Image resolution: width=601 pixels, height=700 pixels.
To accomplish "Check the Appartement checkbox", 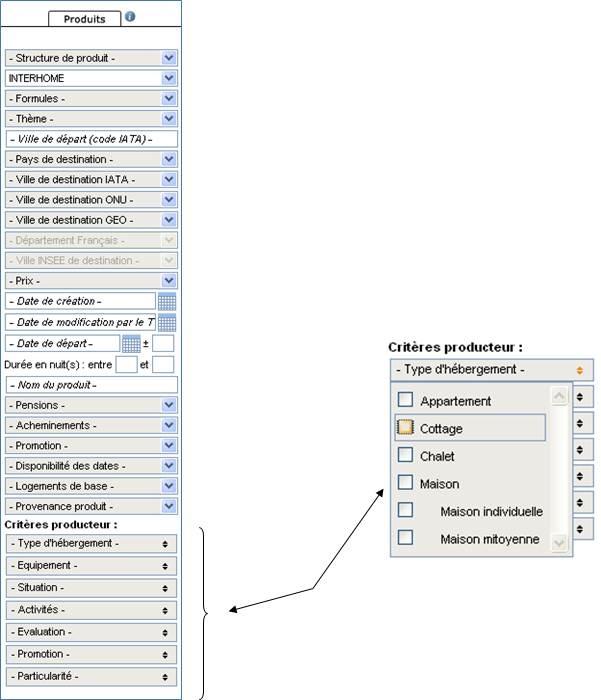I will pos(405,400).
